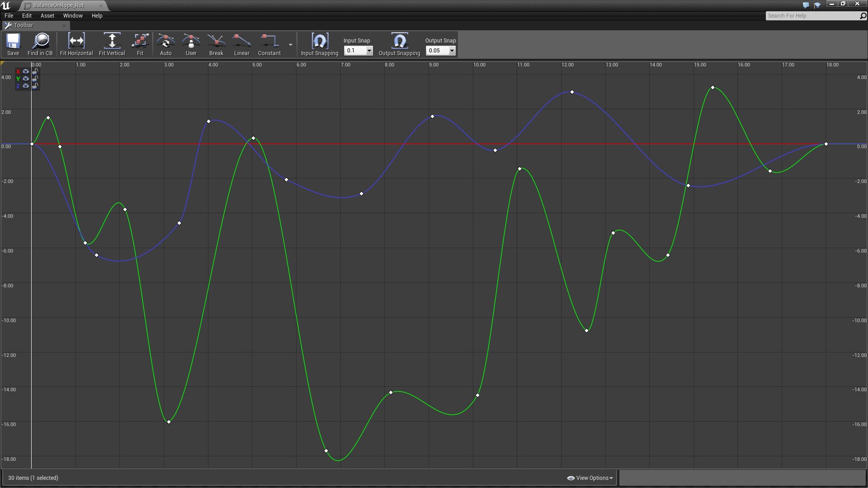Expand the toolbar overflow arrow after Constant
The image size is (868, 488).
pyautogui.click(x=291, y=45)
